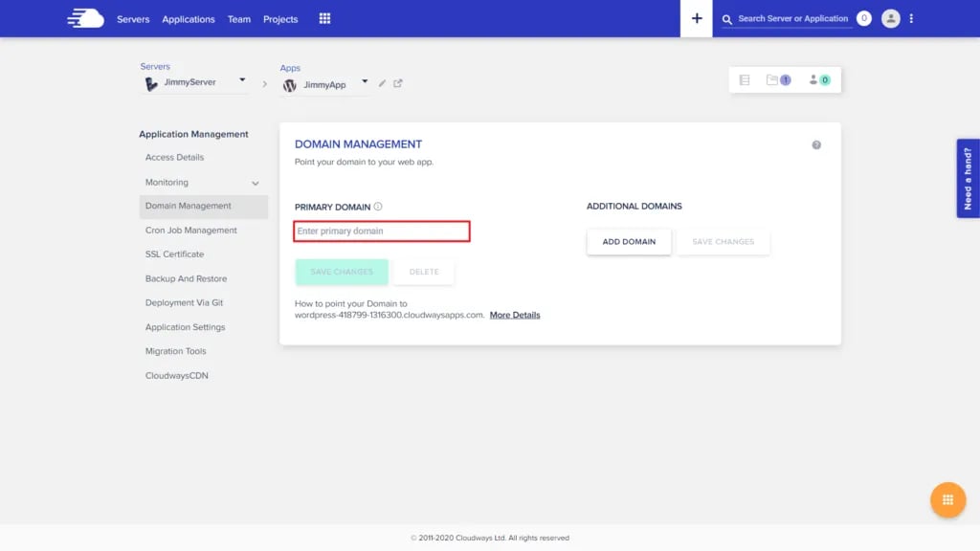The height and width of the screenshot is (551, 980).
Task: Open the Team menu
Action: pos(238,19)
